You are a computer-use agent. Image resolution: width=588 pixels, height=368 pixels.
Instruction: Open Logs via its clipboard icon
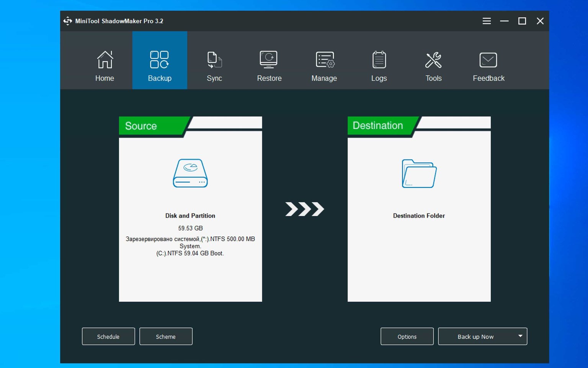(379, 59)
